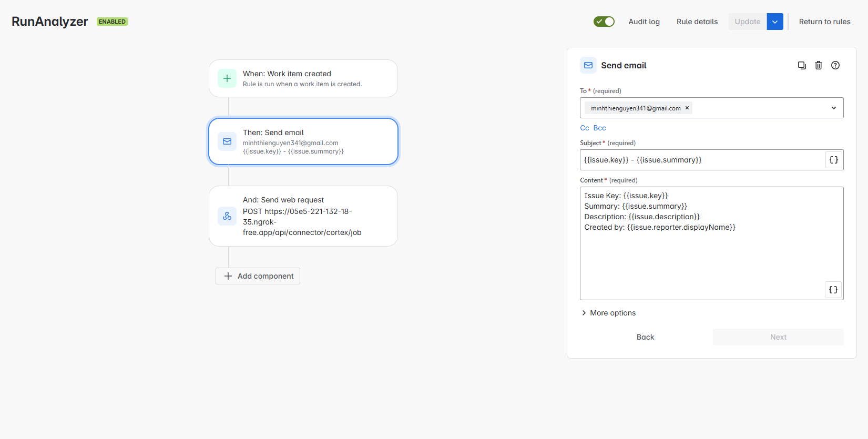Remove minhthienguyen341@gmail.com recipient
The image size is (868, 439).
[x=687, y=108]
